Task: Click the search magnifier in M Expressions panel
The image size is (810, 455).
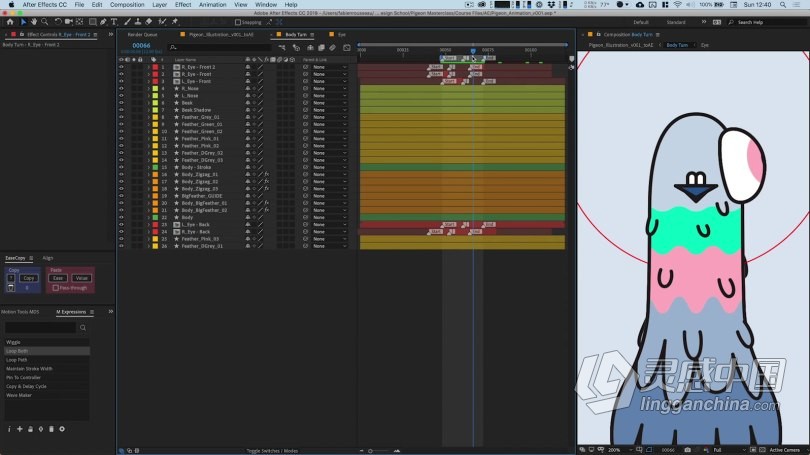Action: 83,327
